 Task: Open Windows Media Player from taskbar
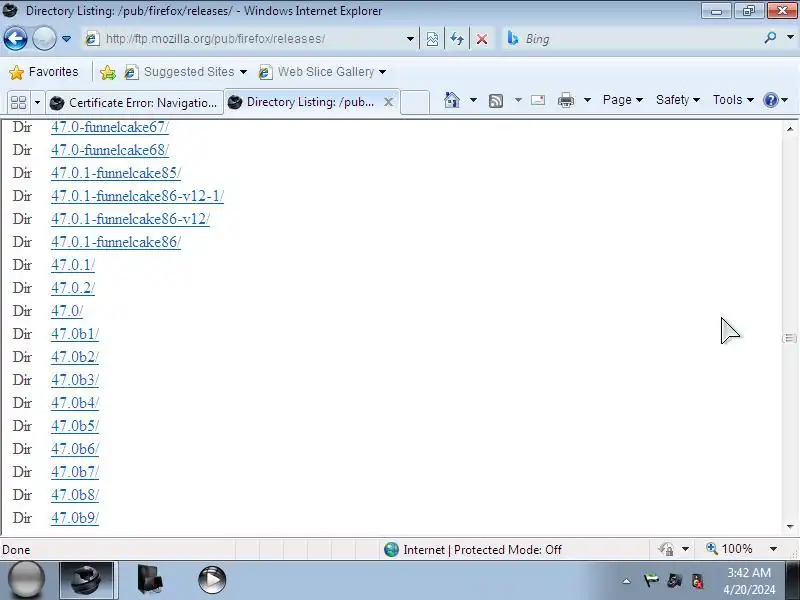pyautogui.click(x=212, y=580)
